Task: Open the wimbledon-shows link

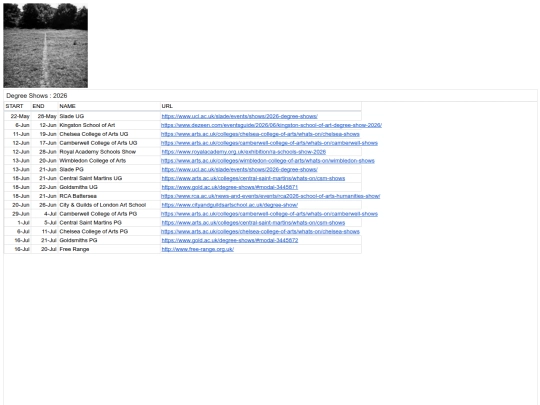Action: [268, 161]
